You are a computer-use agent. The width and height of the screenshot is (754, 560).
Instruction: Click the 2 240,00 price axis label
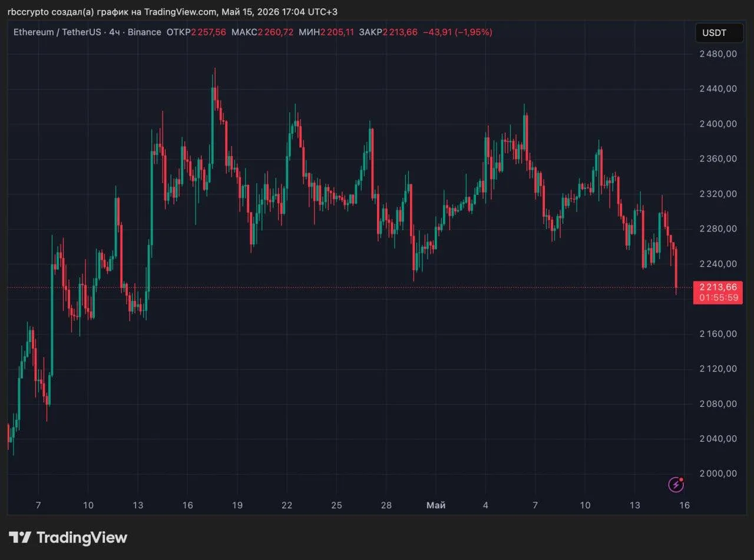(x=718, y=263)
